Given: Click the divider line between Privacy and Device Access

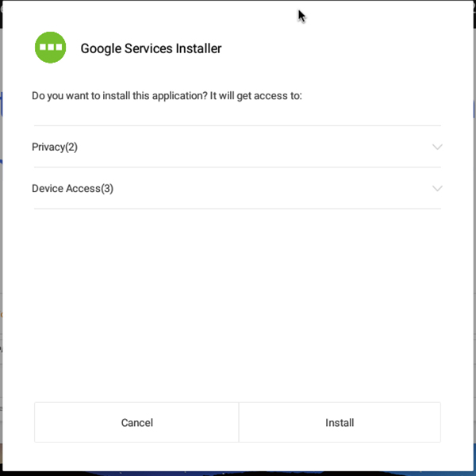Looking at the screenshot, I should (237, 167).
